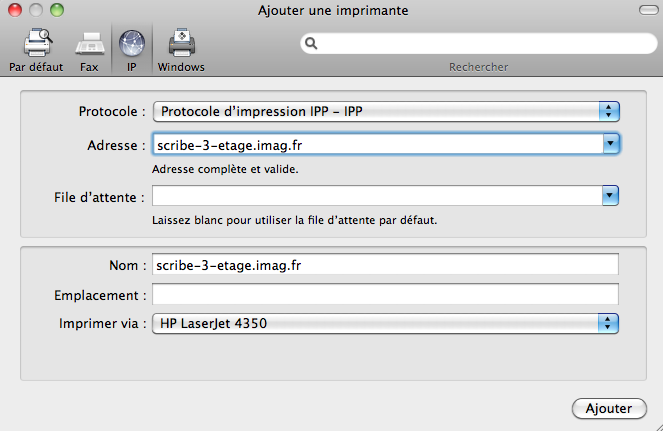This screenshot has height=431, width=663.
Task: Click the toolbar toggle pill button
Action: (x=648, y=10)
